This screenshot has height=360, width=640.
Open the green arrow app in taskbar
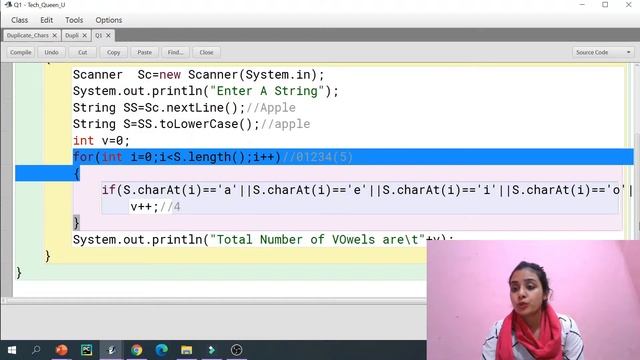point(211,350)
